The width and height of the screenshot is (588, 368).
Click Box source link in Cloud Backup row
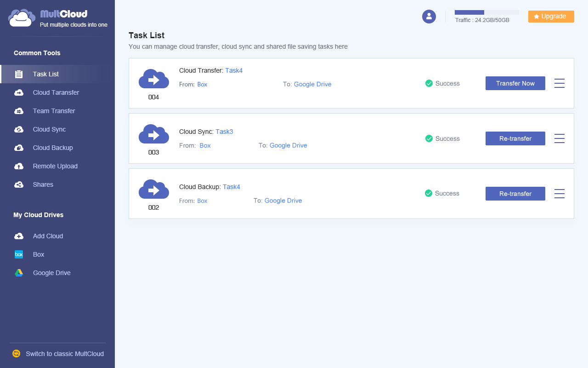click(x=202, y=201)
